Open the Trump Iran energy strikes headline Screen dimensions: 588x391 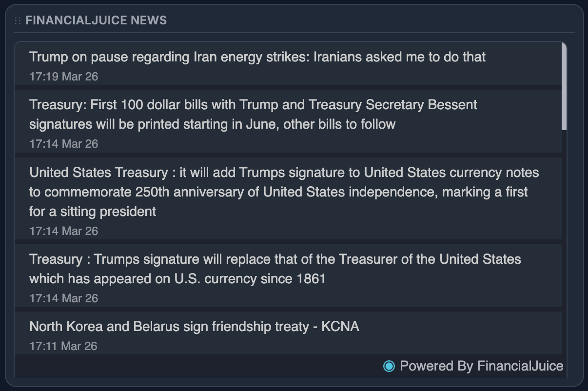click(x=257, y=57)
